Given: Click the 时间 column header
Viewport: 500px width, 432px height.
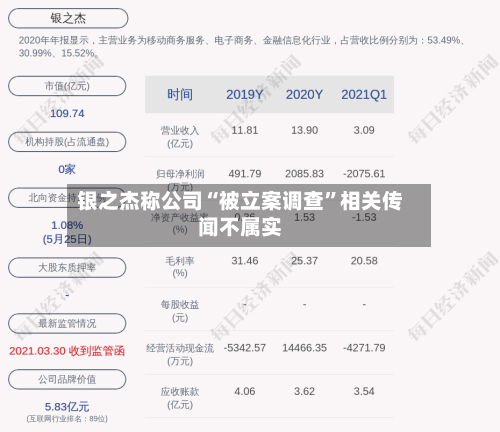Looking at the screenshot, I should point(180,95).
